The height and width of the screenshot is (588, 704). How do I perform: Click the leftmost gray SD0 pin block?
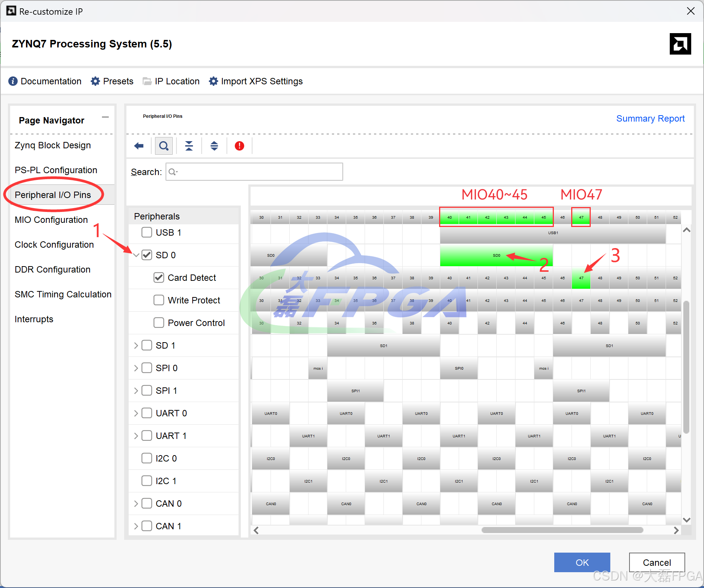click(x=289, y=255)
